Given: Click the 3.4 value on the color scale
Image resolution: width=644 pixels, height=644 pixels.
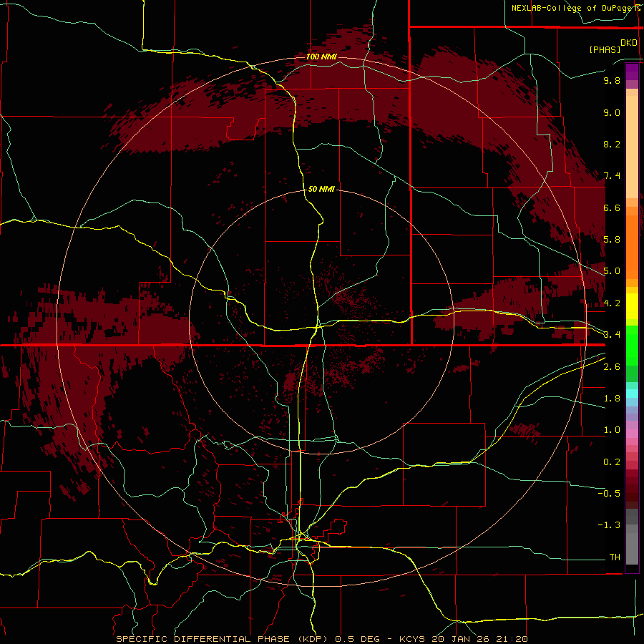Looking at the screenshot, I should point(612,335).
